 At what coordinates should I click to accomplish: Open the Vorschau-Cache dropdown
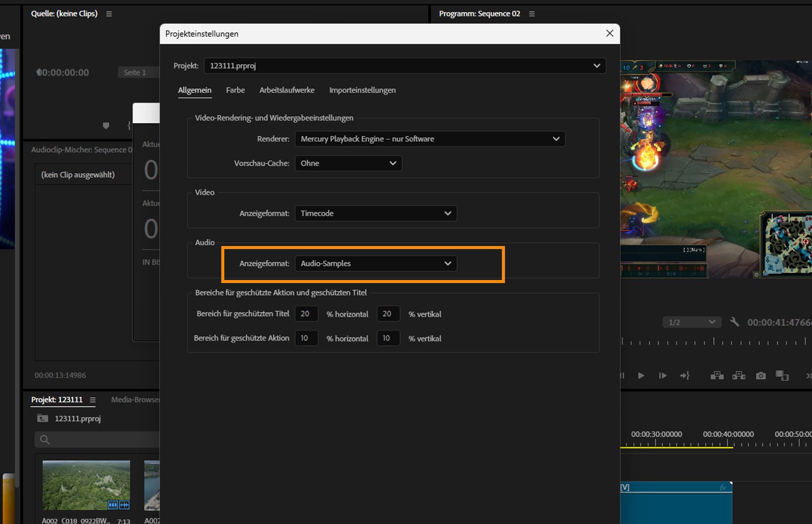click(x=349, y=163)
